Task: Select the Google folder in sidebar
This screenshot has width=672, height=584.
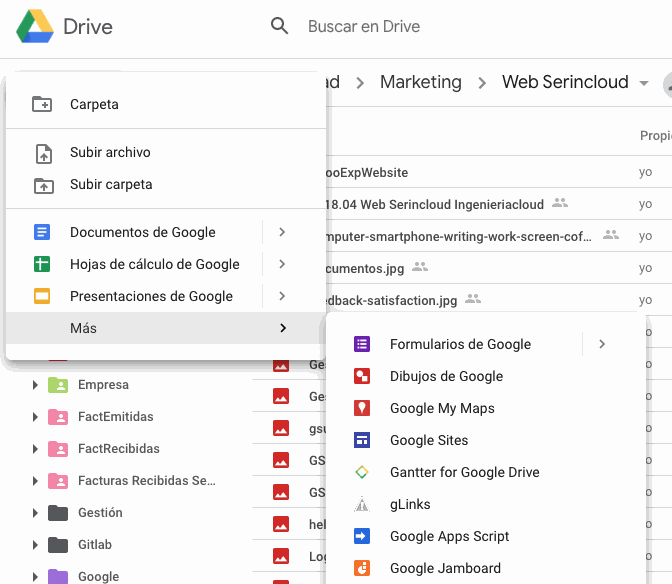Action: (x=99, y=576)
